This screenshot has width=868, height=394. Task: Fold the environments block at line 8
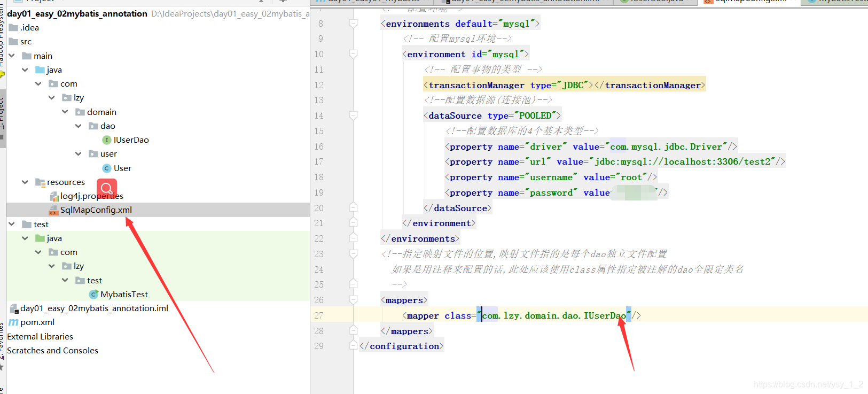[353, 24]
